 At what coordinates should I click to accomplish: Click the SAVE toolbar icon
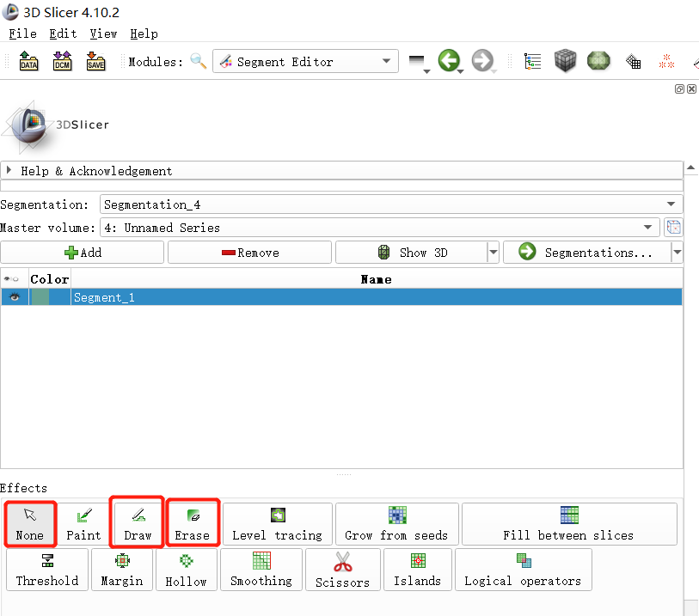(x=95, y=61)
